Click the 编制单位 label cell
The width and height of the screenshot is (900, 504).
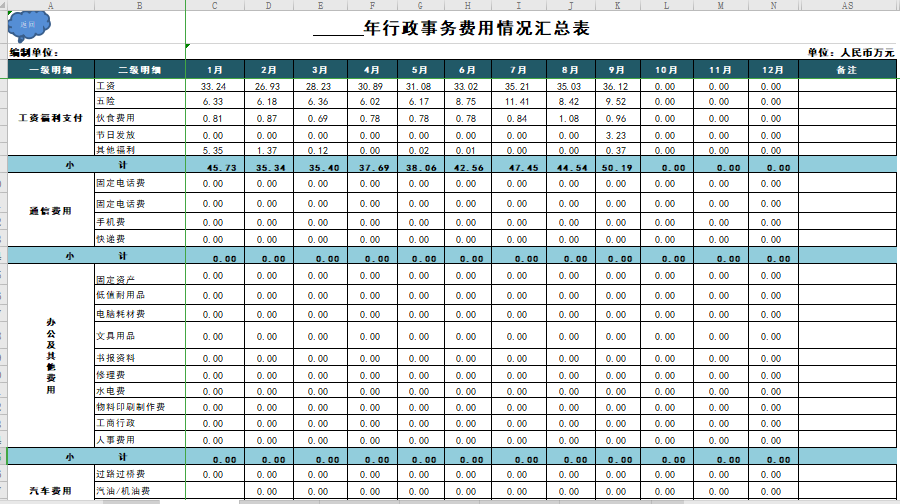click(34, 52)
